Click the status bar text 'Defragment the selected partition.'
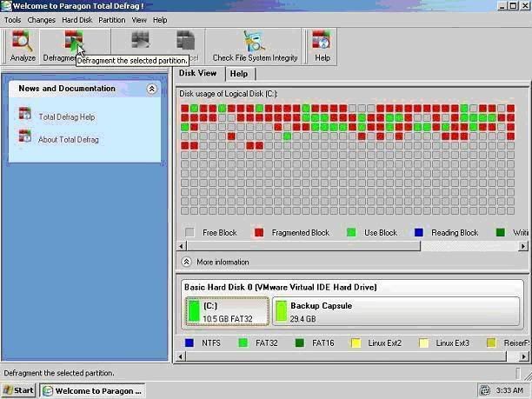This screenshot has height=399, width=532. click(x=59, y=373)
